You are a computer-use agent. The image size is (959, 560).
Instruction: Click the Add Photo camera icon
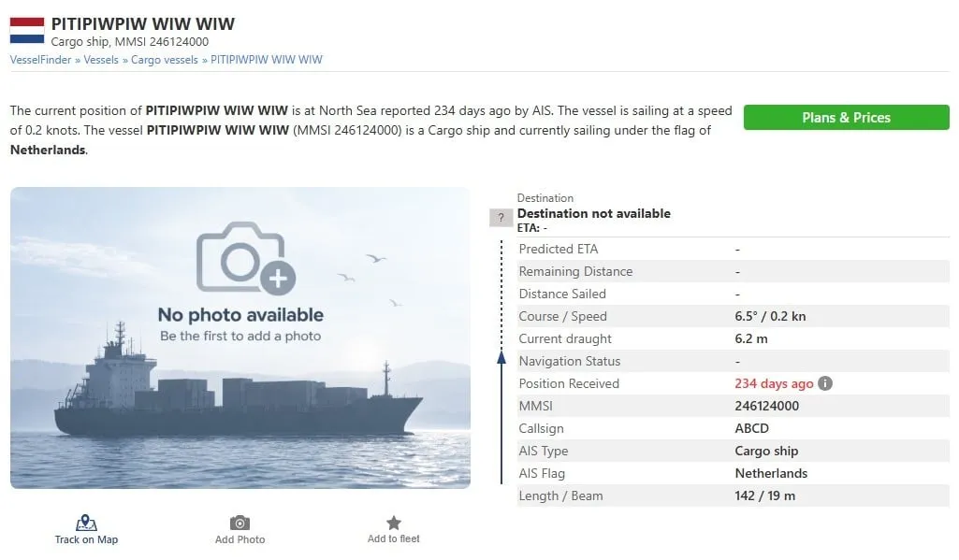click(x=240, y=523)
